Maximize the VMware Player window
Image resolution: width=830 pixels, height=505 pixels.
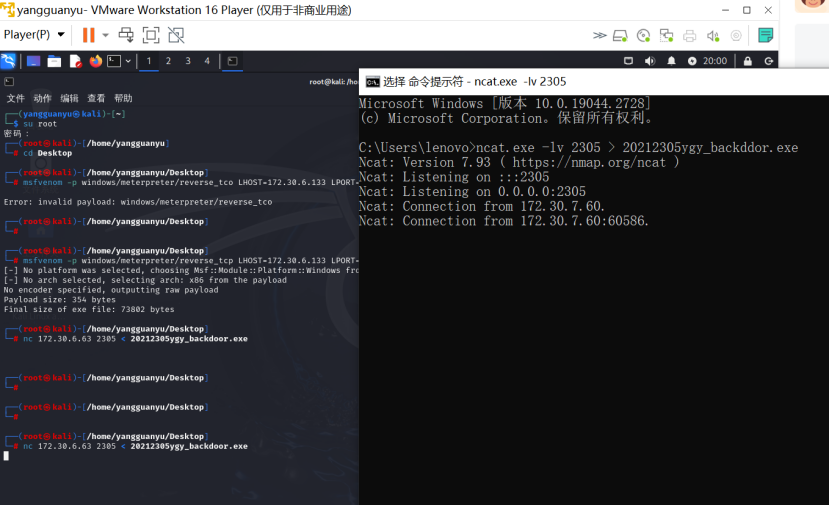coord(746,10)
